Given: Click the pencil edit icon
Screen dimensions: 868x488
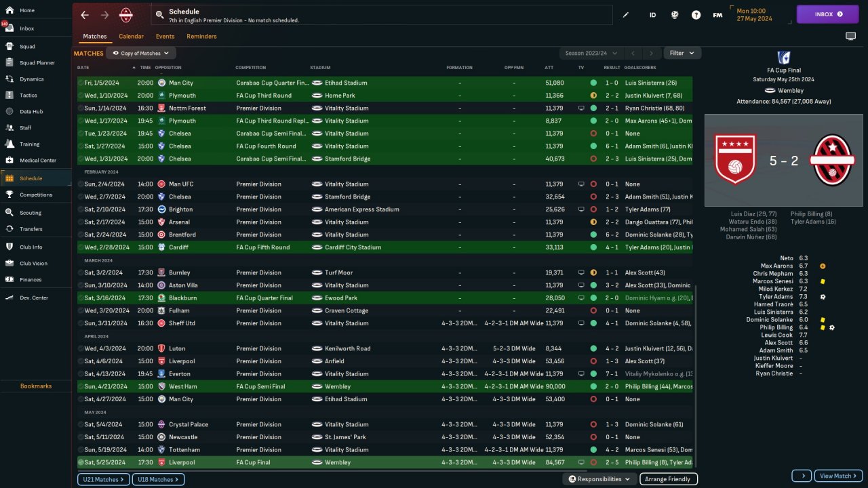Looking at the screenshot, I should point(626,14).
